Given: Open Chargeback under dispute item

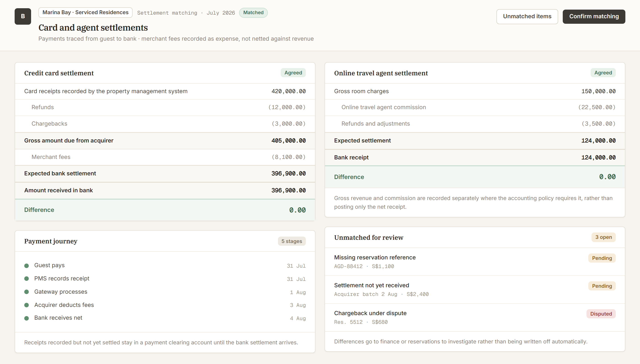Looking at the screenshot, I should tap(475, 317).
